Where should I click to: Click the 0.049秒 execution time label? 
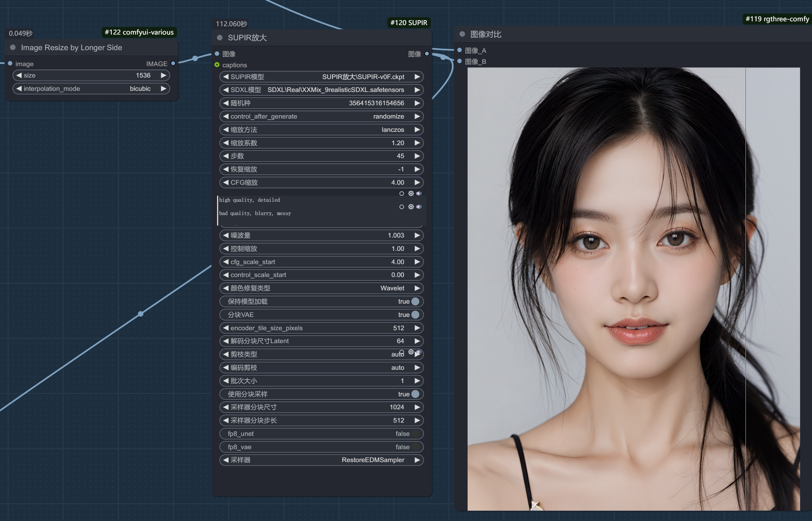(21, 33)
